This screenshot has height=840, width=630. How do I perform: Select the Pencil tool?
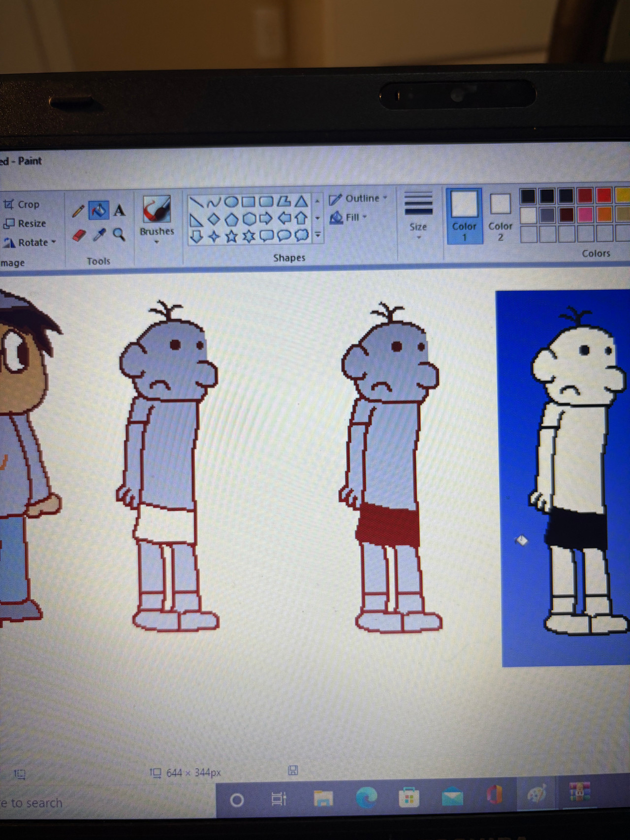(78, 211)
